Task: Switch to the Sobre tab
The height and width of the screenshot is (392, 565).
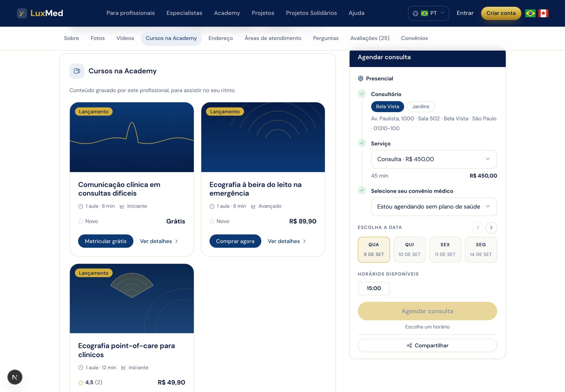Action: [x=71, y=38]
